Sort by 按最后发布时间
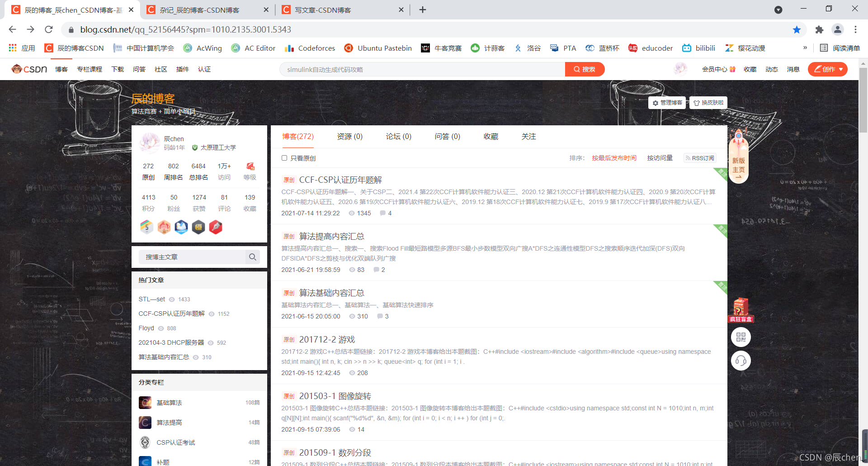The image size is (868, 466). (614, 158)
